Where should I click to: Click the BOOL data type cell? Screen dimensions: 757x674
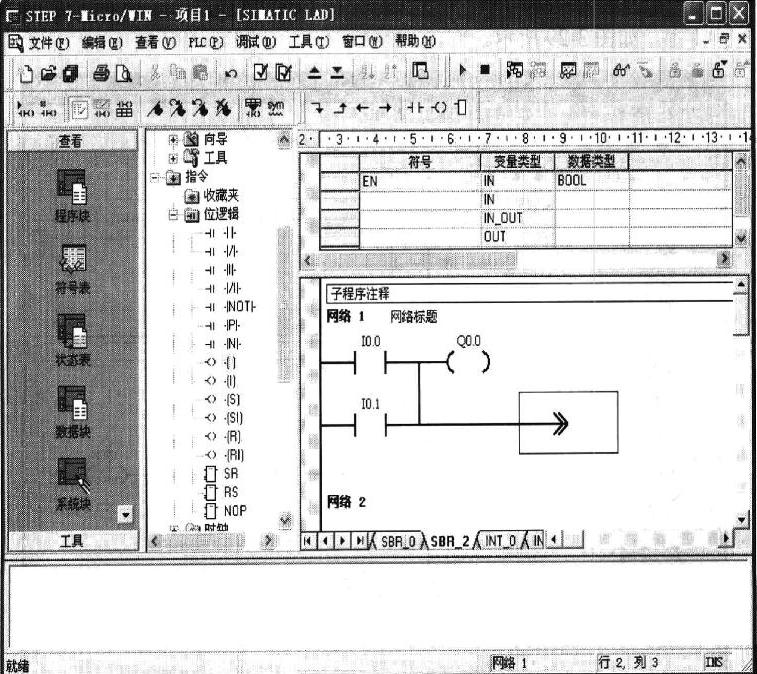point(592,181)
